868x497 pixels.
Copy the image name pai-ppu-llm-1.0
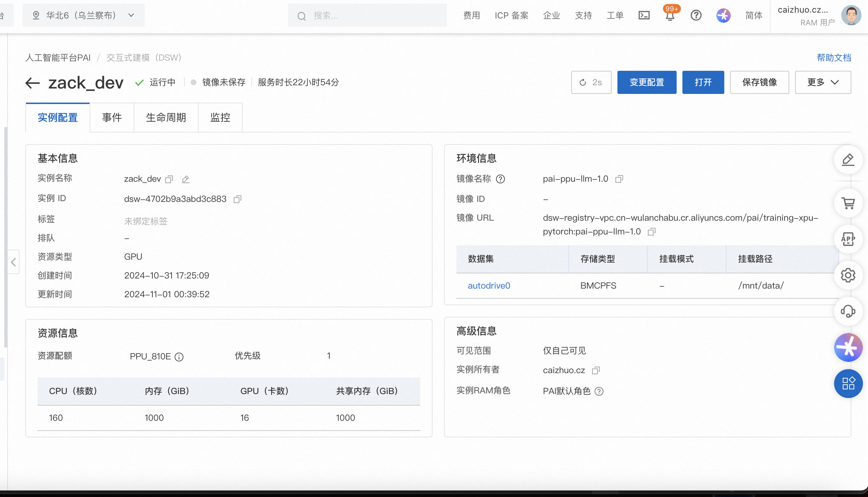coord(619,179)
